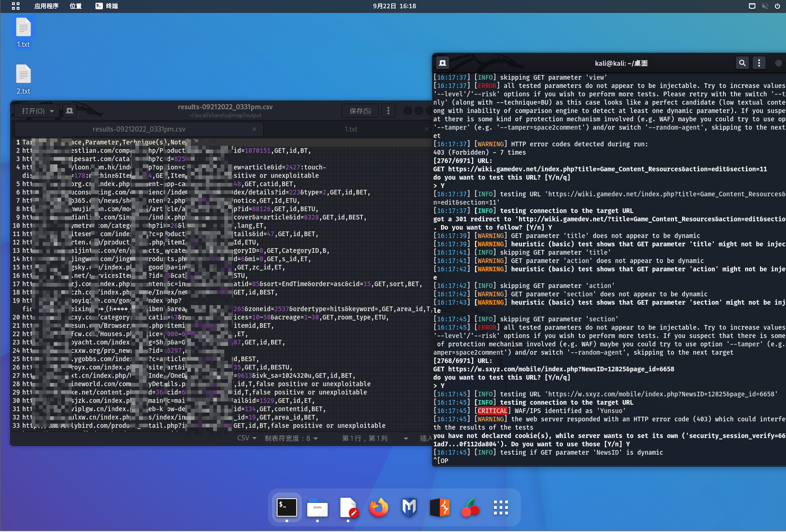Launch Metasploit from the dock
This screenshot has width=786, height=532.
409,507
